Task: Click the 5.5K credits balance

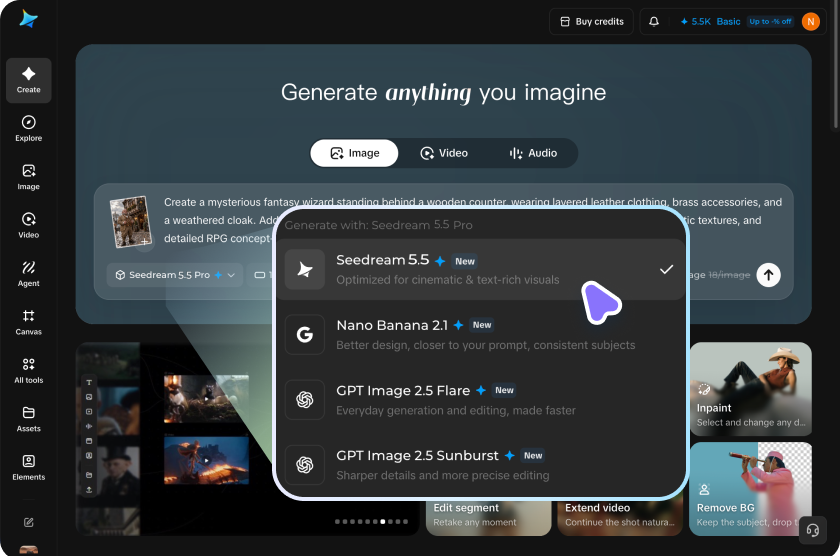Action: pos(695,21)
